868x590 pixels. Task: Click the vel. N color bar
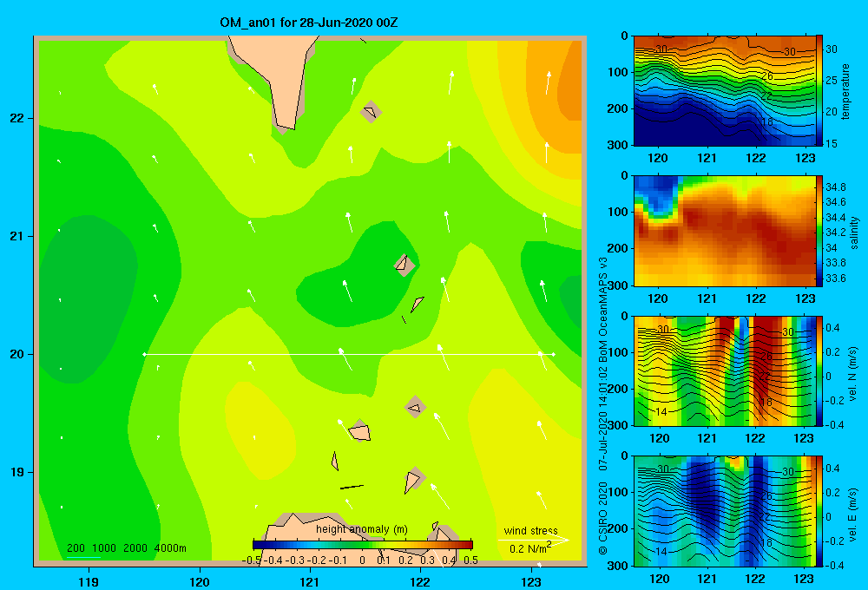tap(819, 370)
